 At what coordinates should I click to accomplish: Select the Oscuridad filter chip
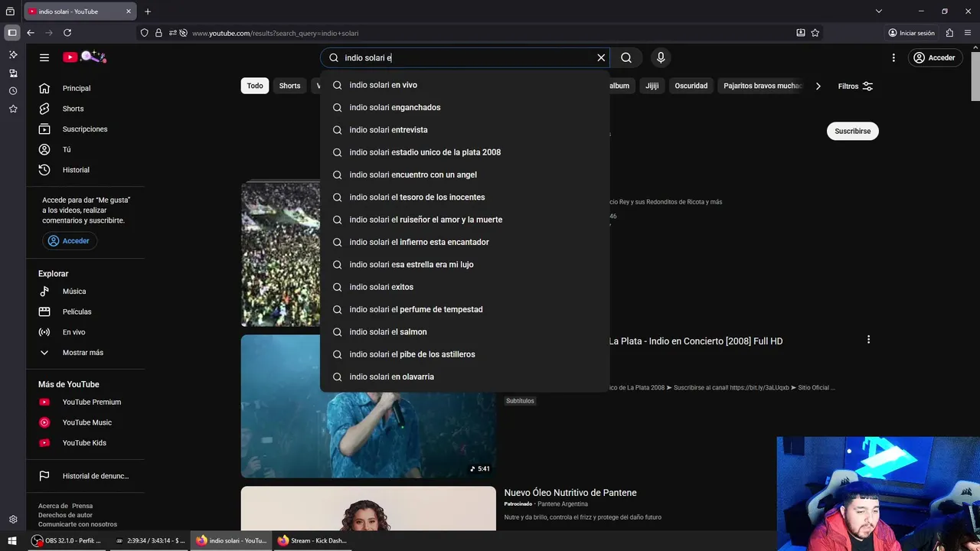[691, 86]
